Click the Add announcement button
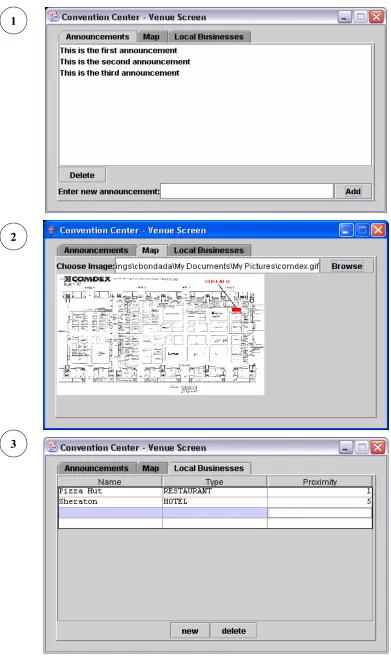Screen dimensions: 391x656 [353, 192]
